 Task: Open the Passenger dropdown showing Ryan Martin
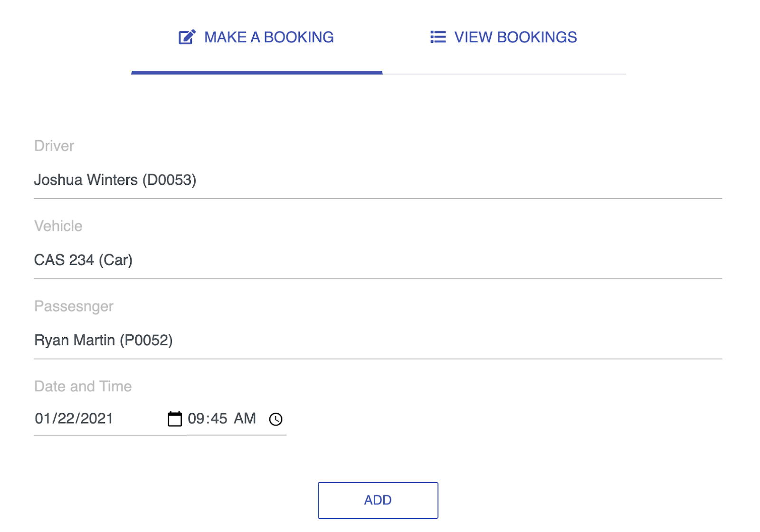click(x=378, y=341)
